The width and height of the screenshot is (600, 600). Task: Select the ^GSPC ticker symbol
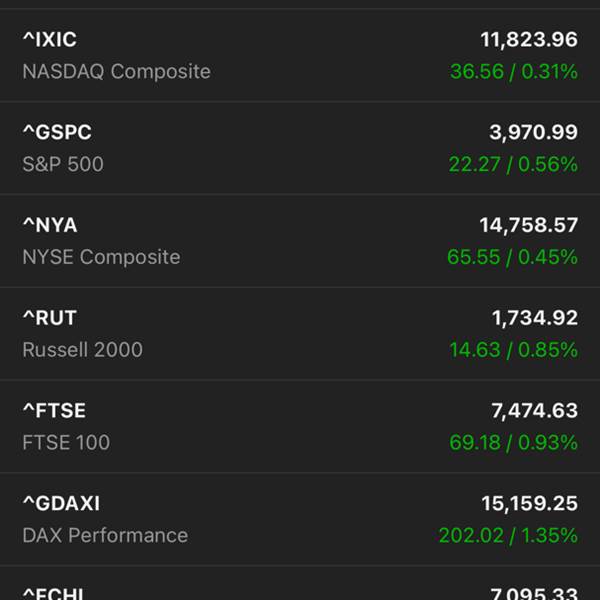click(57, 133)
